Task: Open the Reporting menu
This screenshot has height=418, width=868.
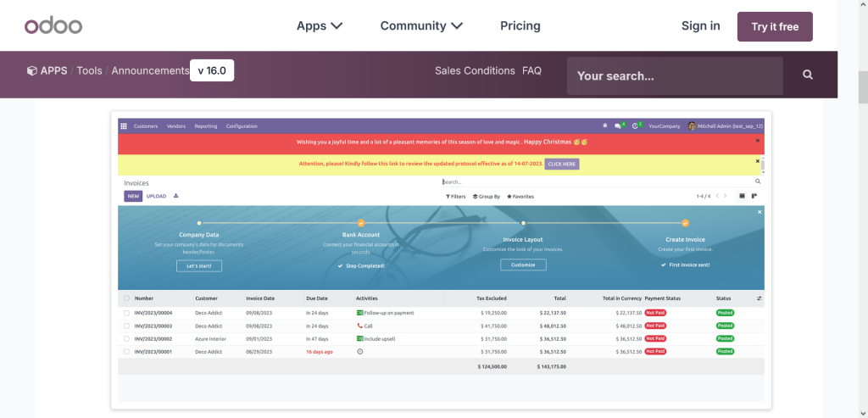Action: [205, 126]
